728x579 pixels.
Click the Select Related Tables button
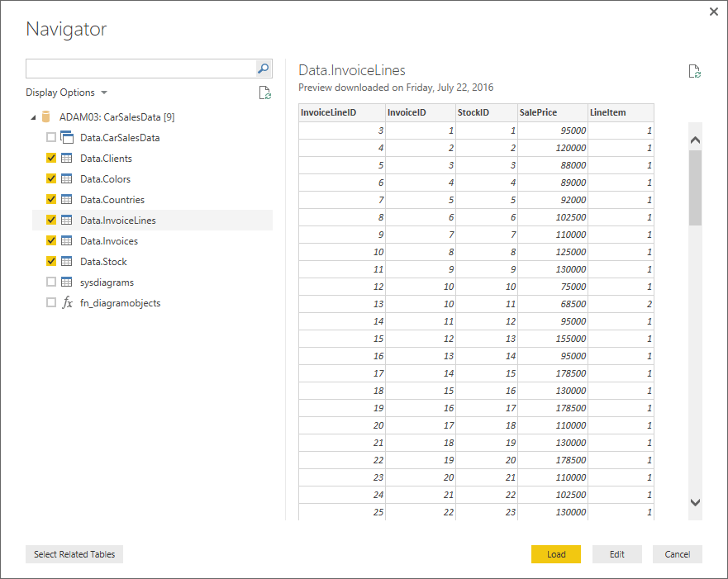[74, 554]
